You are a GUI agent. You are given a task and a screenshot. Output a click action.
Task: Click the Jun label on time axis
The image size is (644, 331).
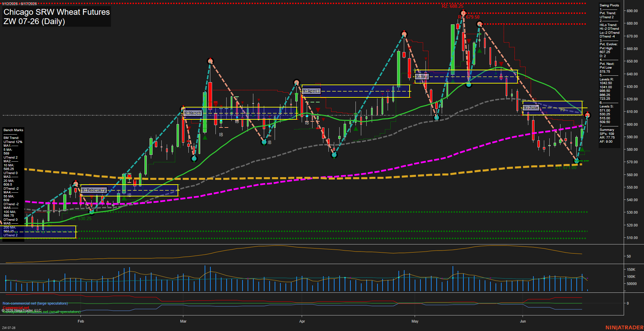coord(523,321)
